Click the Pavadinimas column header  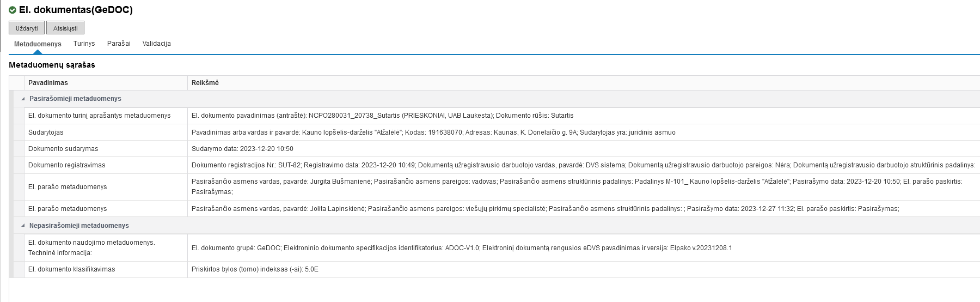pos(48,83)
